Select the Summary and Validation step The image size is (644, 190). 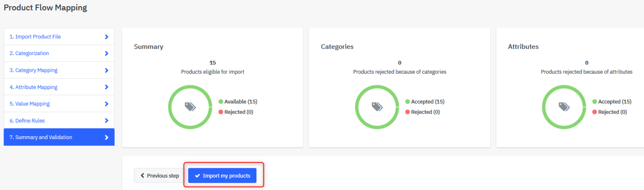pyautogui.click(x=59, y=137)
